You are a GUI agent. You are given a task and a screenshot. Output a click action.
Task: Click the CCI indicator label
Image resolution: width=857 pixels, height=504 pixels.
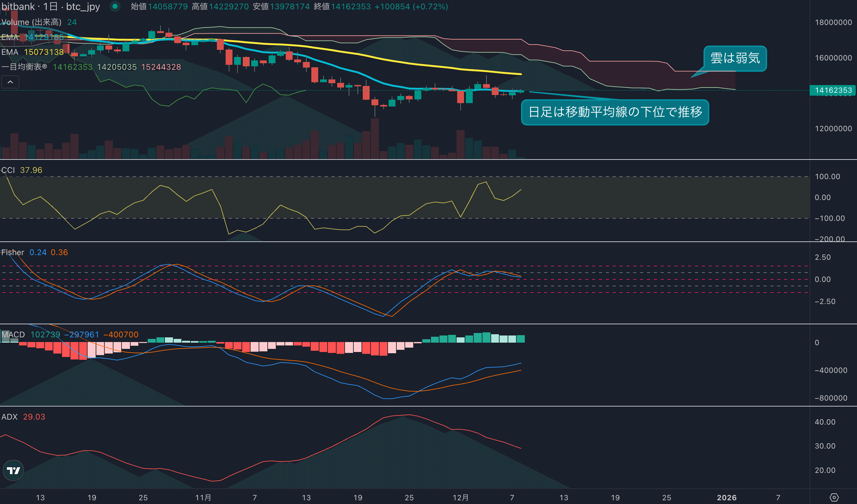coord(8,170)
